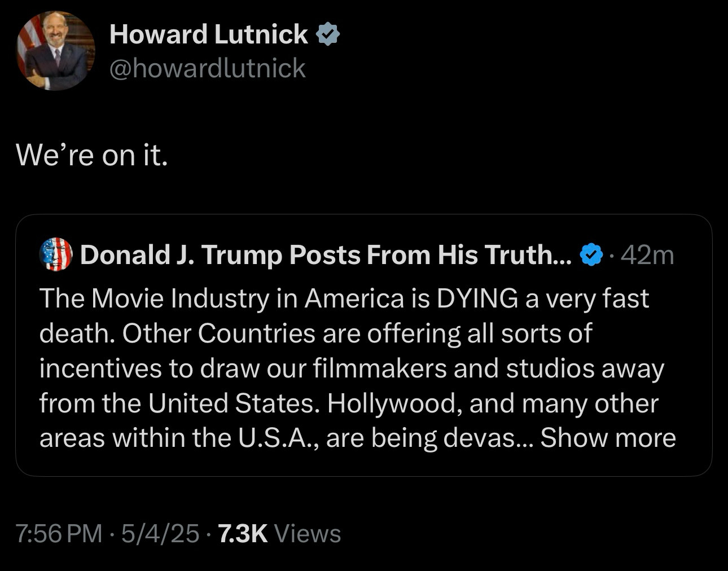Click the verified badge beside Howard Lutnick
728x571 pixels.
coord(327,34)
